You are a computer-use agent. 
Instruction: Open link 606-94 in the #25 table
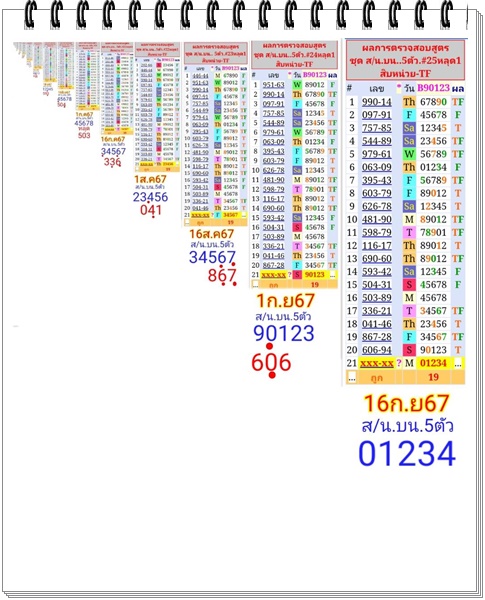tap(377, 350)
